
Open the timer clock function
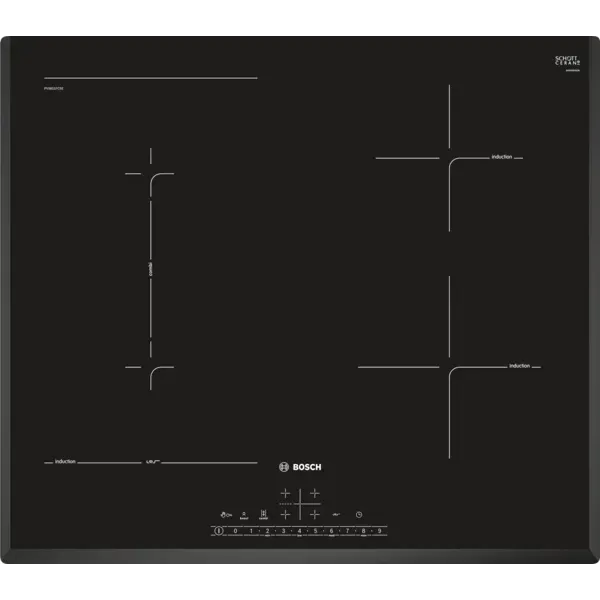point(357,514)
